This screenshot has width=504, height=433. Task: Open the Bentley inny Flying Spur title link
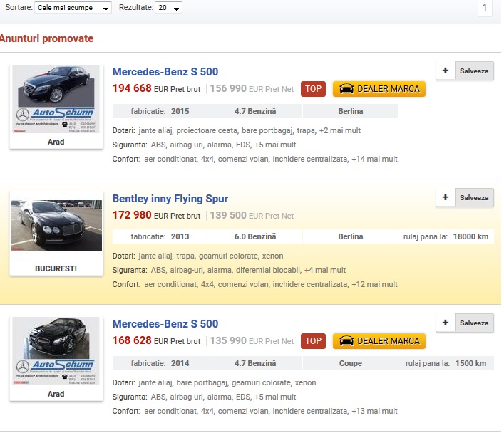[x=170, y=199]
